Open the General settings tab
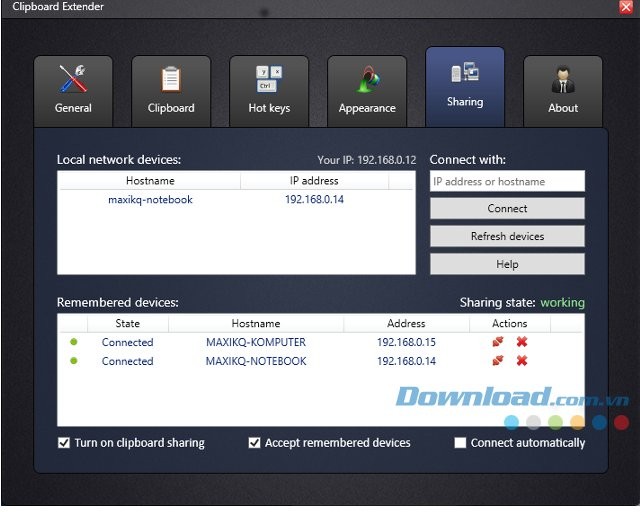Screen dimensions: 640x512 (73, 90)
